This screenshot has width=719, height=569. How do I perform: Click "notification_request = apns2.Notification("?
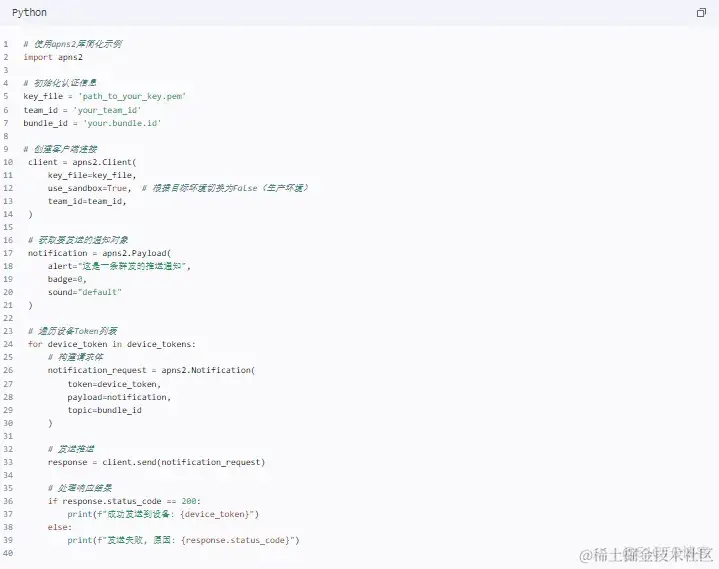click(151, 370)
